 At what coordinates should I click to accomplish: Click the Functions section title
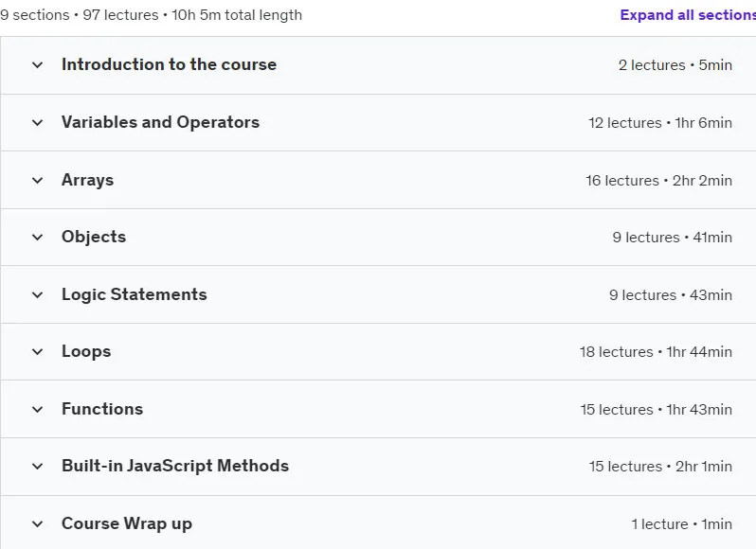(x=102, y=409)
